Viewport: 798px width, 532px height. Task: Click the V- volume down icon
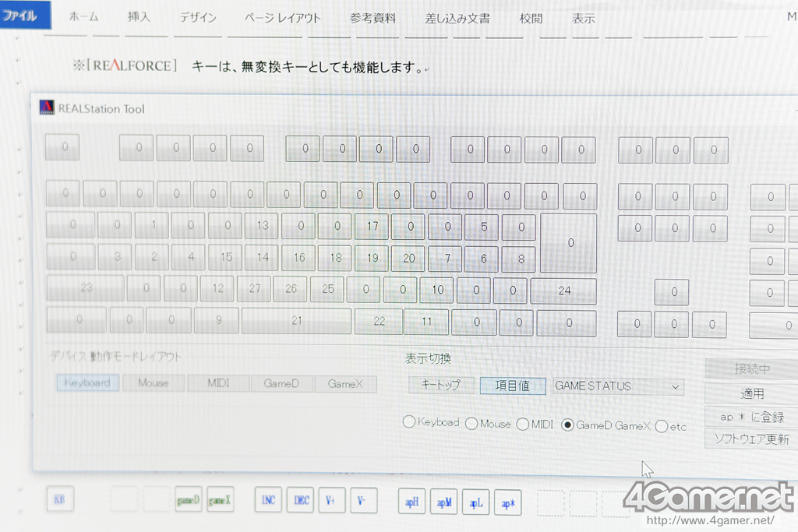[x=363, y=501]
